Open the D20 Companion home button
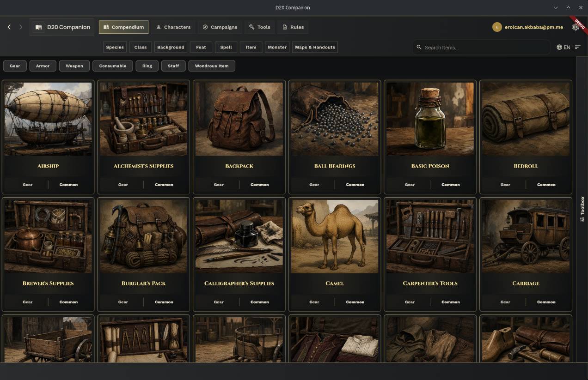588x380 pixels. click(x=61, y=27)
